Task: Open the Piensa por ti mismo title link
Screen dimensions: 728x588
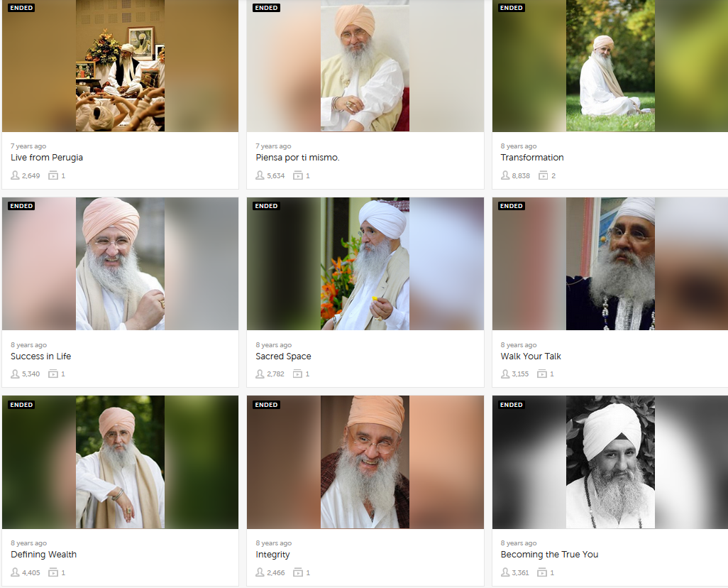Action: point(297,158)
